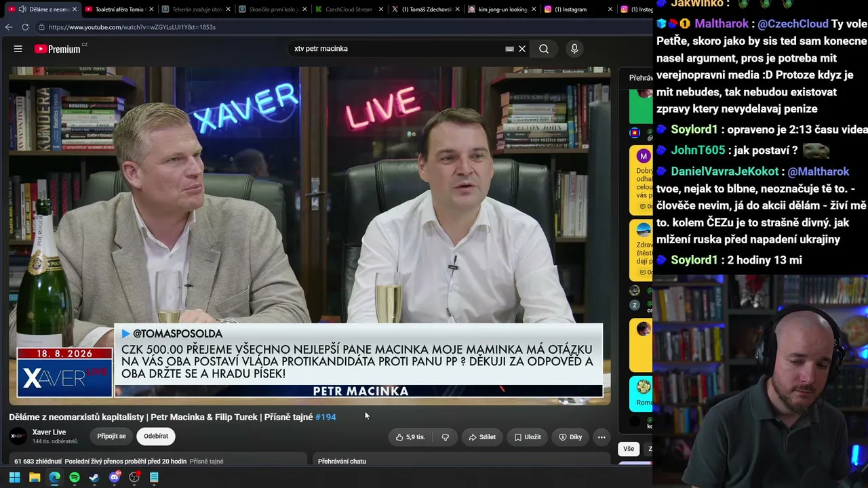Close the 'Toaletní aféra' tab

point(150,9)
